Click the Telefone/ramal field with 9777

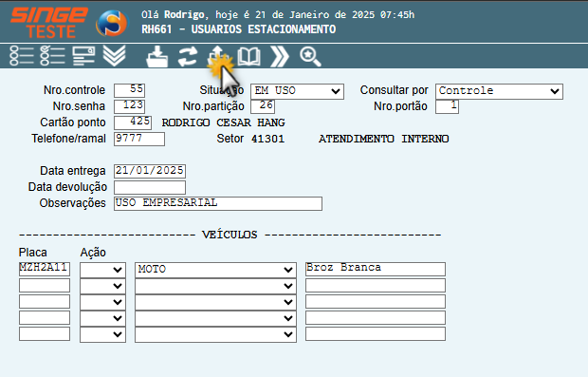139,139
